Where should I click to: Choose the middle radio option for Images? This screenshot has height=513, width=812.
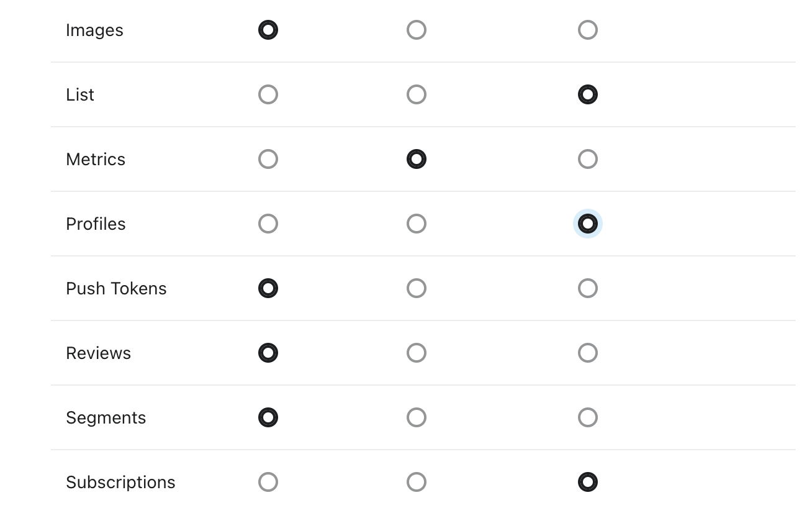pos(417,30)
